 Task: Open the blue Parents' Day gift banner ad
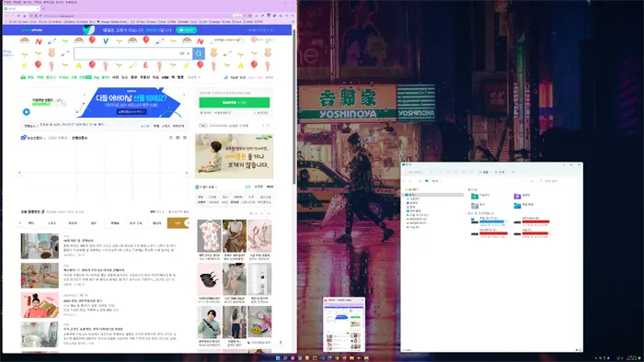click(x=132, y=103)
